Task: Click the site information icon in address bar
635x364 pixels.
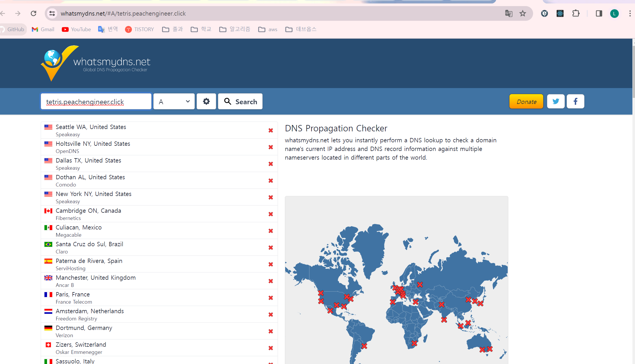Action: 52,14
